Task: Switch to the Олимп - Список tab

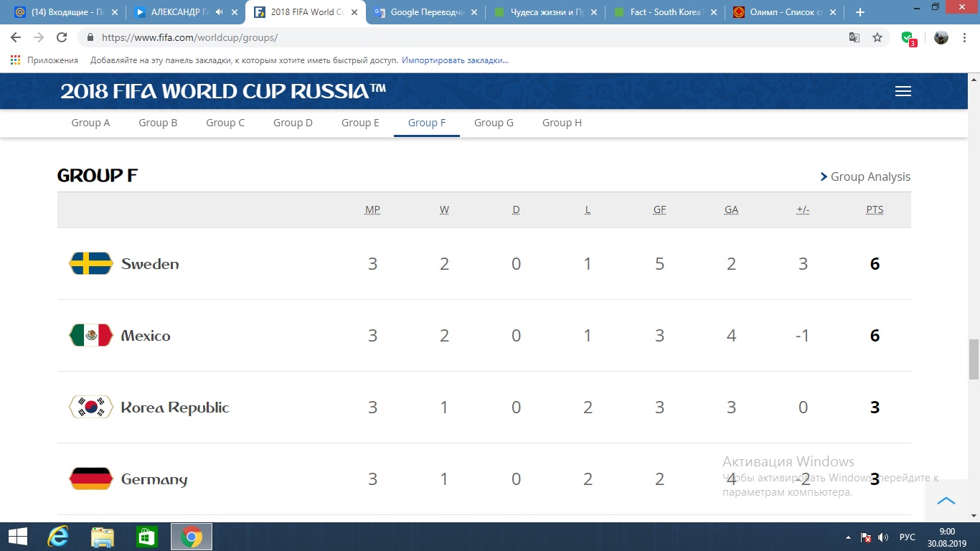Action: [783, 12]
